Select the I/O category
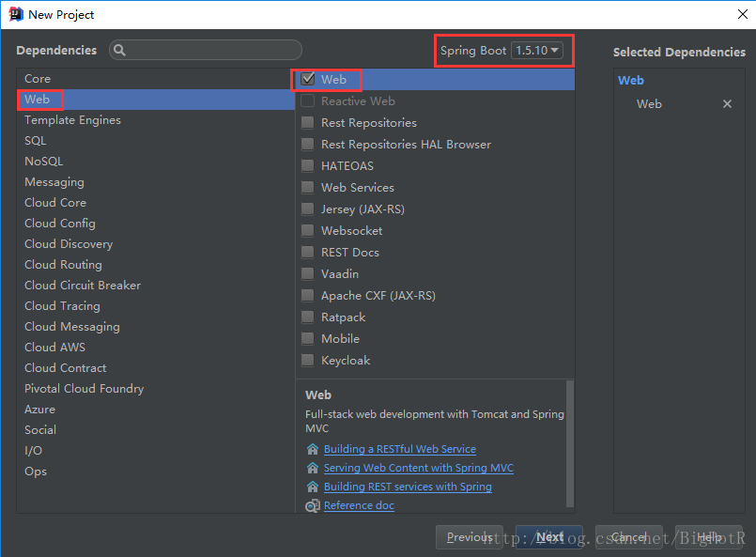 [x=156, y=451]
